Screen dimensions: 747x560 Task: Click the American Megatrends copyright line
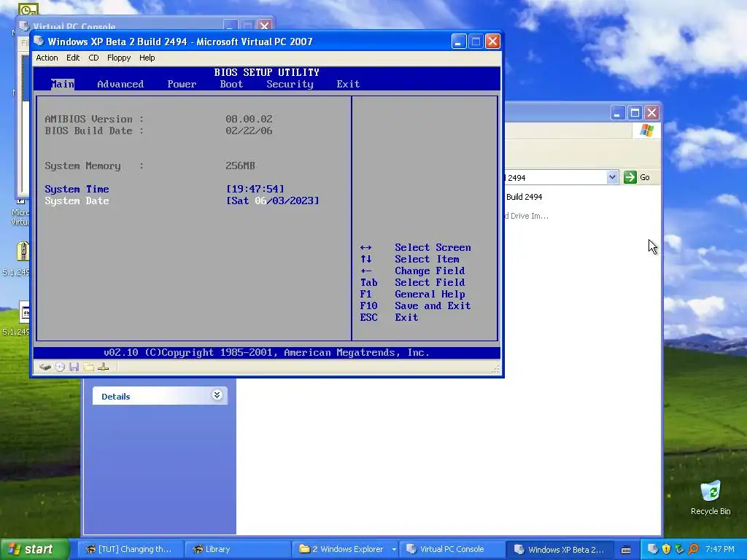coord(267,353)
